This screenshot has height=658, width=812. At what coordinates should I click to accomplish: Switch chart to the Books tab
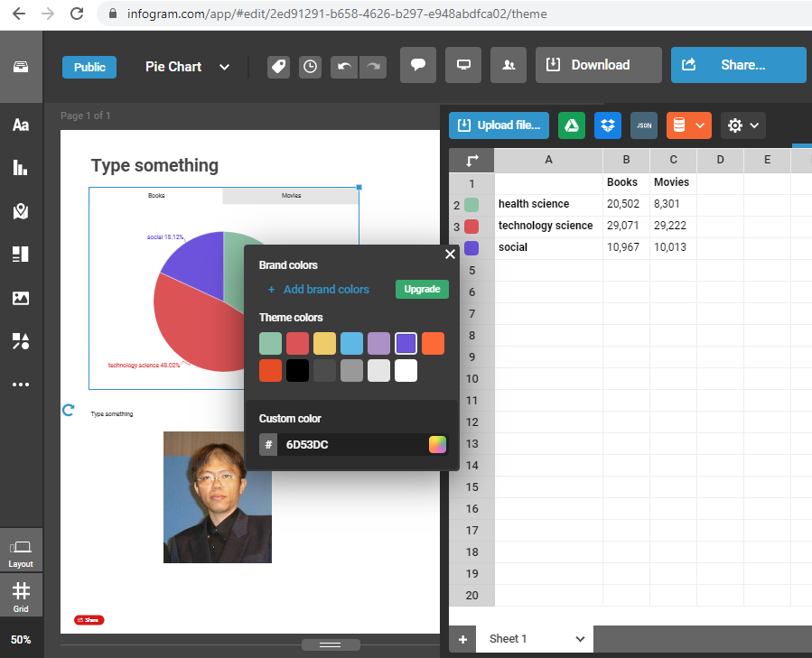click(156, 196)
